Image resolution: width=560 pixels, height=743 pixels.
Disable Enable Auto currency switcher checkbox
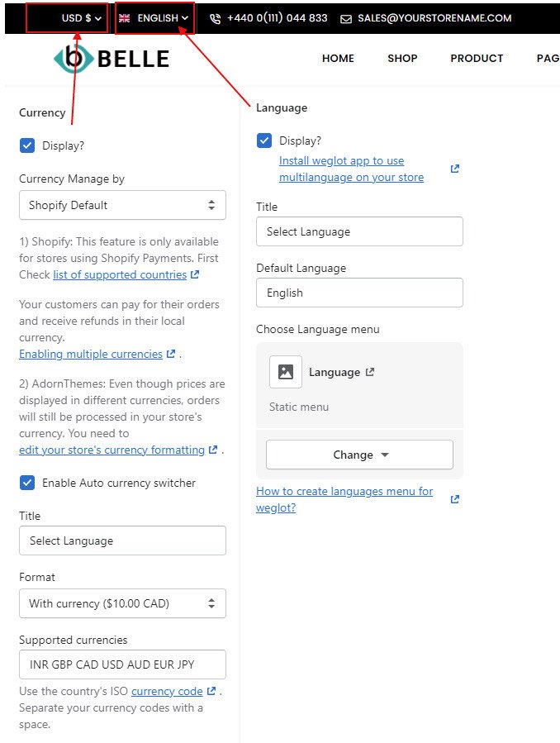point(27,483)
